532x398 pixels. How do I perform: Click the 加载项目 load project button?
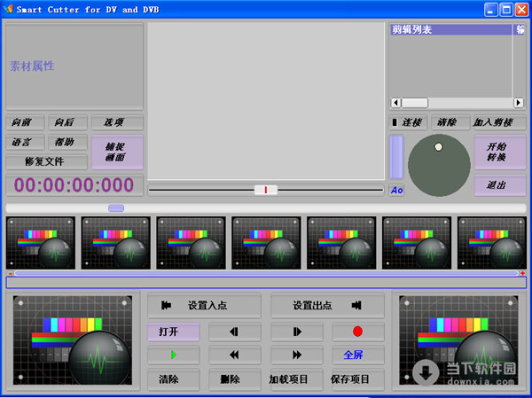pos(297,379)
